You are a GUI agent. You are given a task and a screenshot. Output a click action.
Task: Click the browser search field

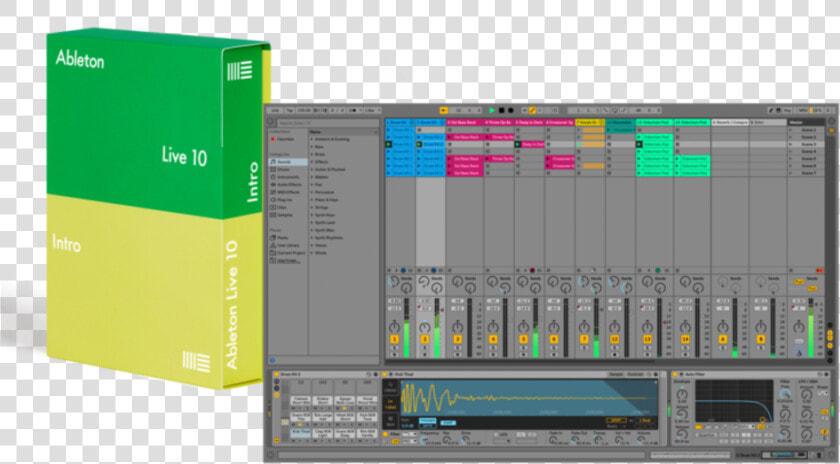click(x=327, y=123)
